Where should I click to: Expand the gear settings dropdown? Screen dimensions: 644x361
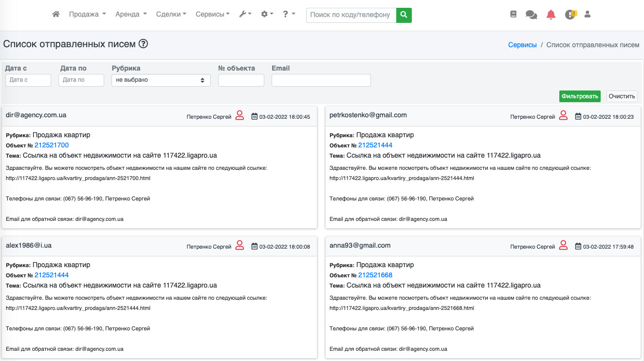point(267,15)
